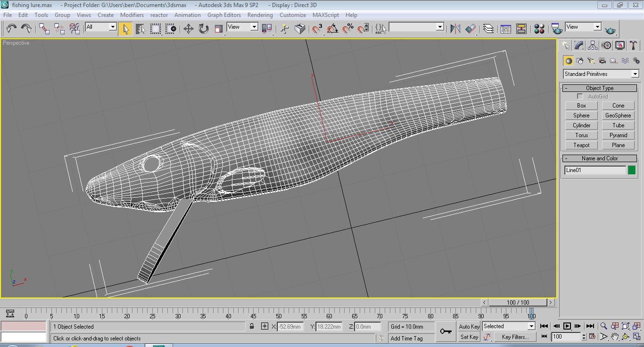This screenshot has width=644, height=347.
Task: Click the Unlink Selection icon
Action: coord(59,29)
